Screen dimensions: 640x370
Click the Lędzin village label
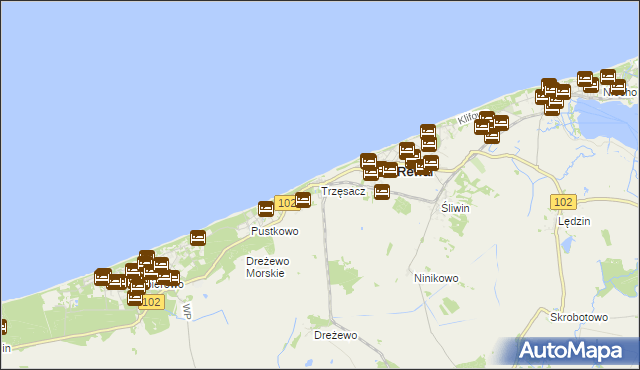(574, 222)
